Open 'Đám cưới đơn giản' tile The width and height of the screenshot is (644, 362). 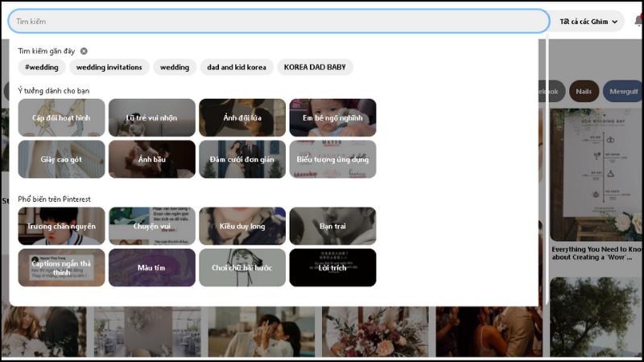(x=242, y=159)
